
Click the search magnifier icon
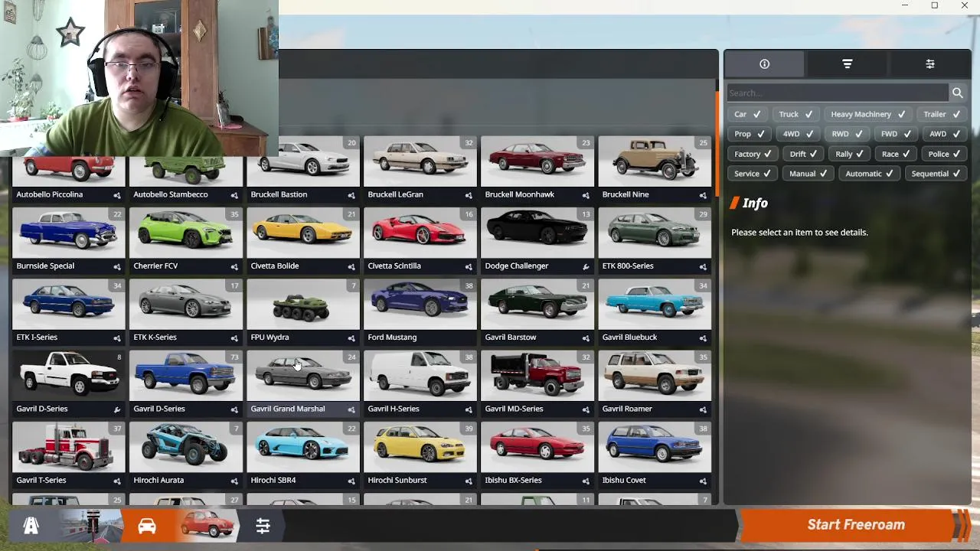[957, 93]
